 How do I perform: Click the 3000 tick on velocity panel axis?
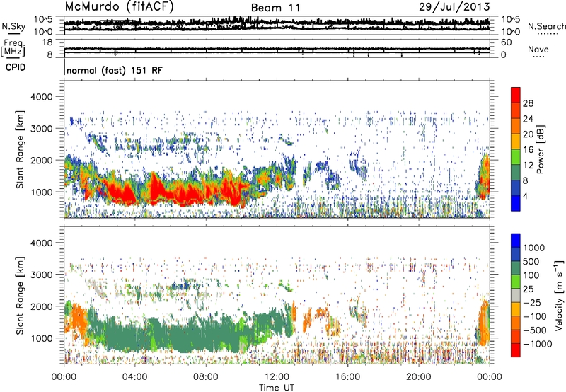[41, 275]
